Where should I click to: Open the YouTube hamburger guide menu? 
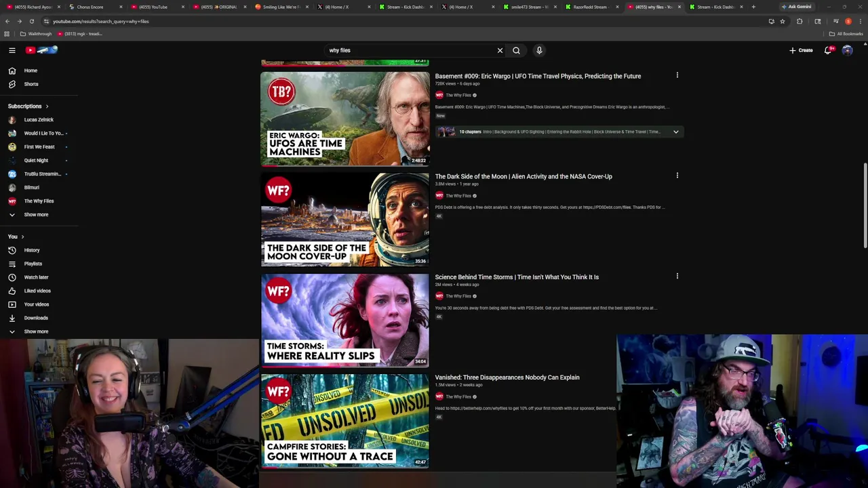click(12, 50)
